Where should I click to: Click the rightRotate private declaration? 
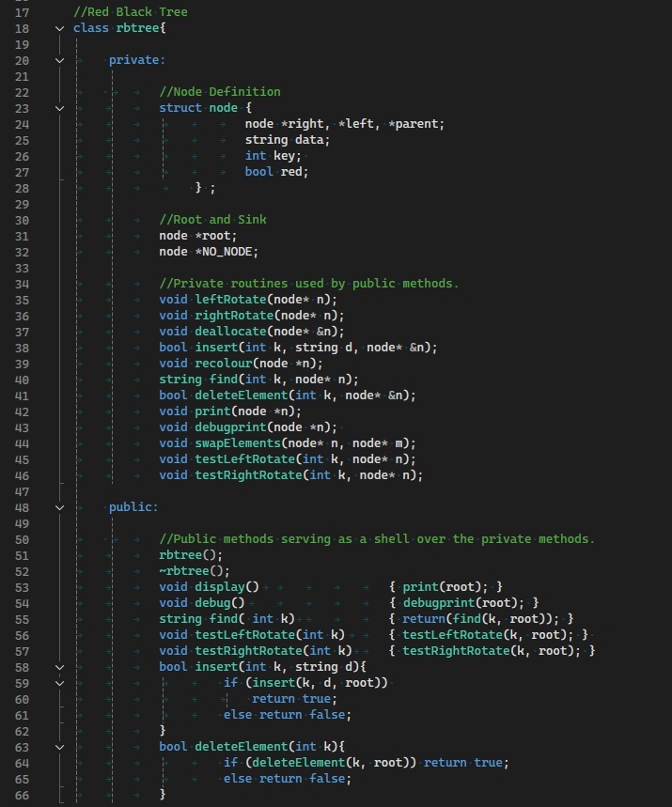pyautogui.click(x=252, y=315)
